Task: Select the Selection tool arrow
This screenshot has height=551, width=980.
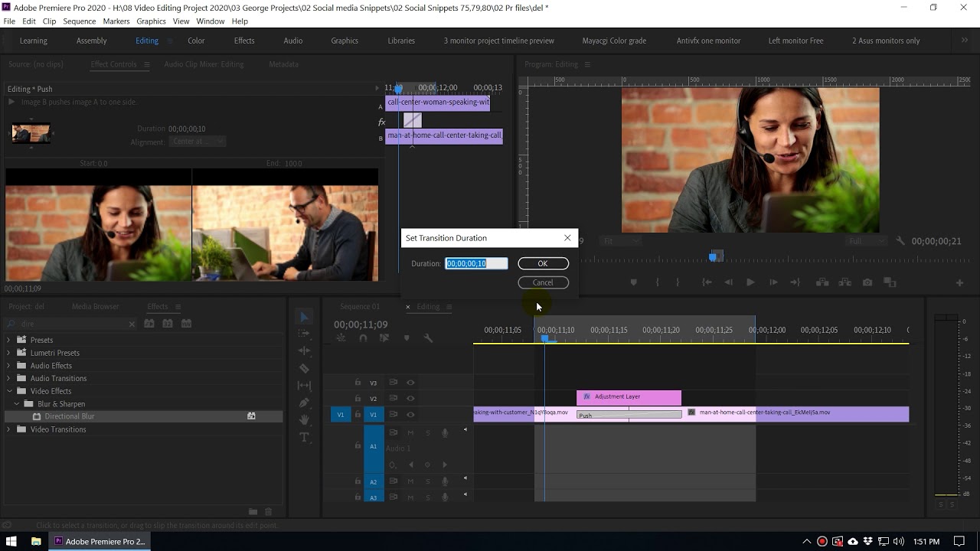Action: coord(304,317)
